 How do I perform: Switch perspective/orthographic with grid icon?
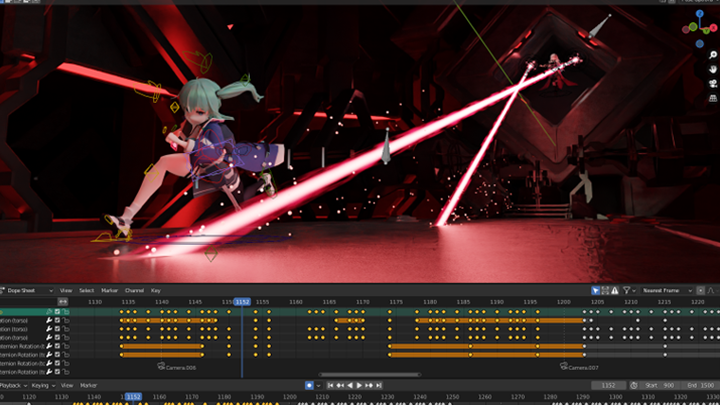point(713,98)
